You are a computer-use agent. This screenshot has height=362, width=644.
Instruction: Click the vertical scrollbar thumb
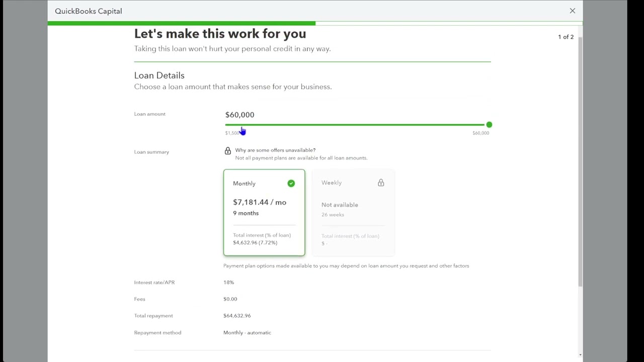[580, 161]
